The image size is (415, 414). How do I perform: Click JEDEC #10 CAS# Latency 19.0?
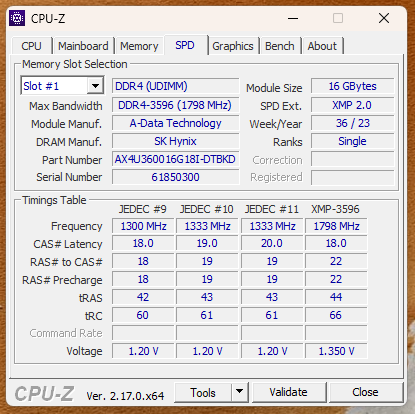point(207,244)
